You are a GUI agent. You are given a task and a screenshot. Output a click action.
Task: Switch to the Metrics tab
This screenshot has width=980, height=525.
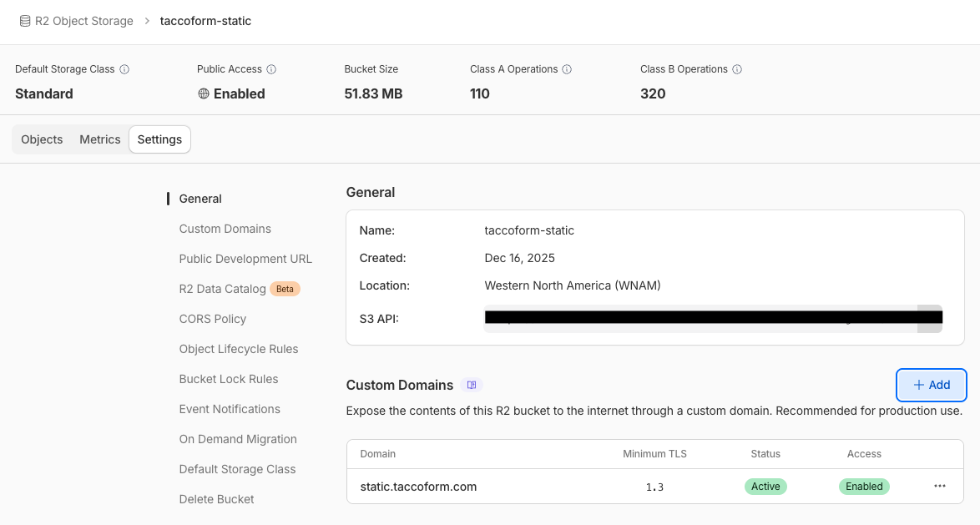pyautogui.click(x=99, y=139)
